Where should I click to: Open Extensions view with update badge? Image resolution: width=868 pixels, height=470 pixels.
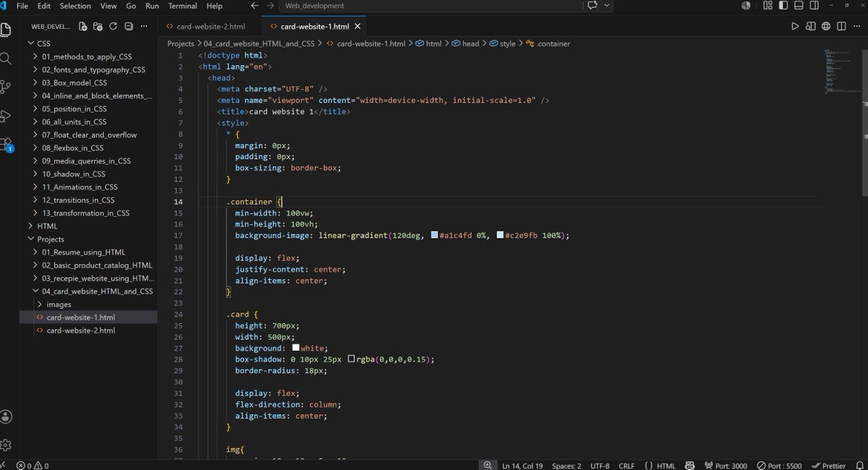(6, 144)
